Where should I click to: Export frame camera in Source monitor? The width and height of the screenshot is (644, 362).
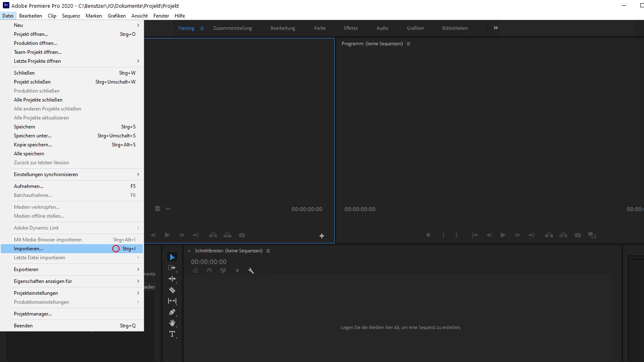pyautogui.click(x=242, y=235)
